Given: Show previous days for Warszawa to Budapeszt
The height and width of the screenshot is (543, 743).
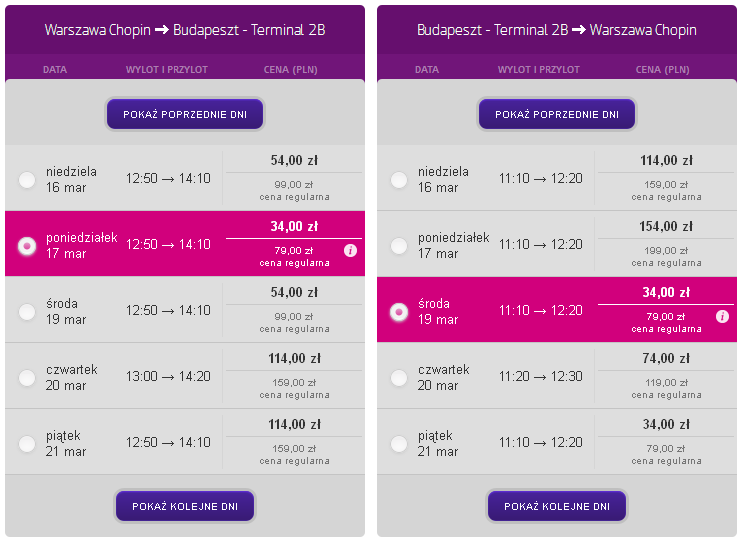Looking at the screenshot, I should 185,114.
